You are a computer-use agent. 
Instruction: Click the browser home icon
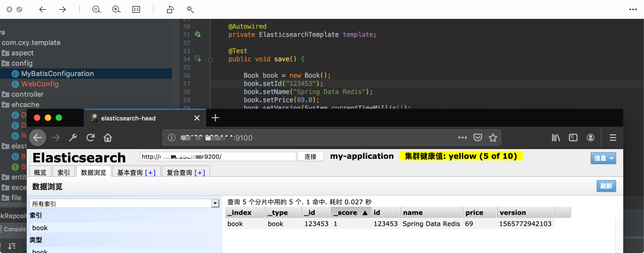point(108,137)
